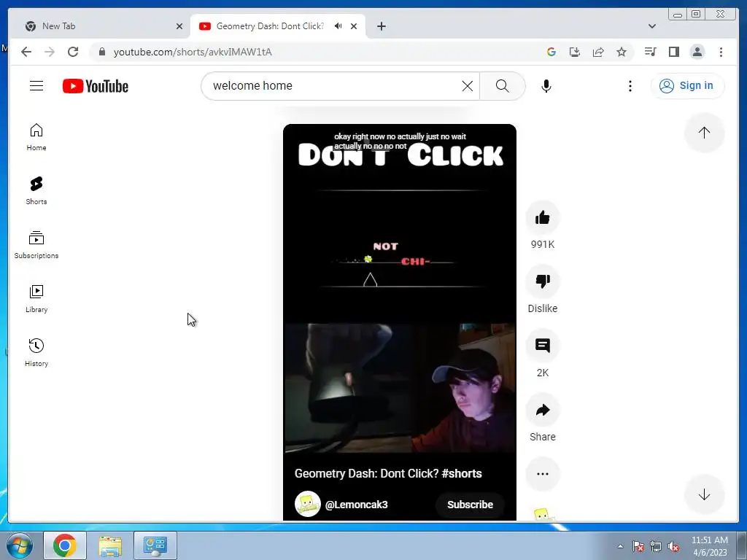
Task: Open more actions for this short
Action: [x=543, y=474]
